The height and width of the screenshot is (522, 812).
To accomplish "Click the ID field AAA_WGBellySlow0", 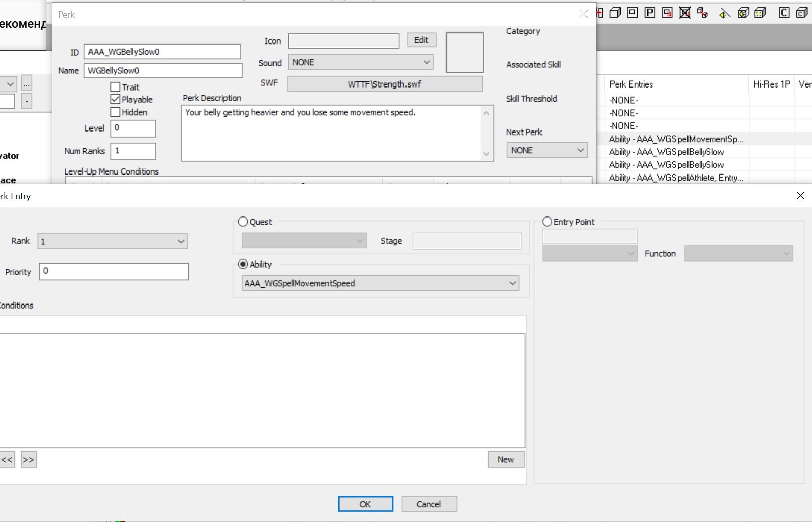I will coord(162,52).
